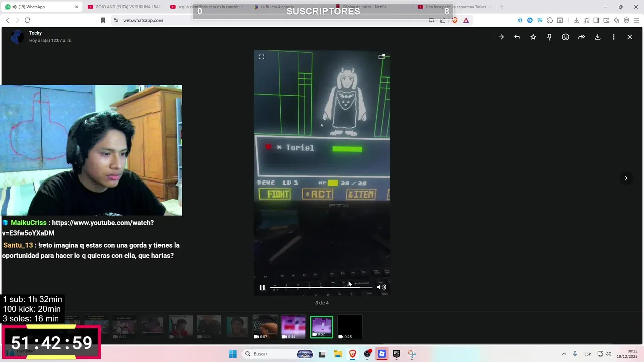Screen dimensions: 644x362
Task: Open the three-dot more options menu
Action: [614, 37]
